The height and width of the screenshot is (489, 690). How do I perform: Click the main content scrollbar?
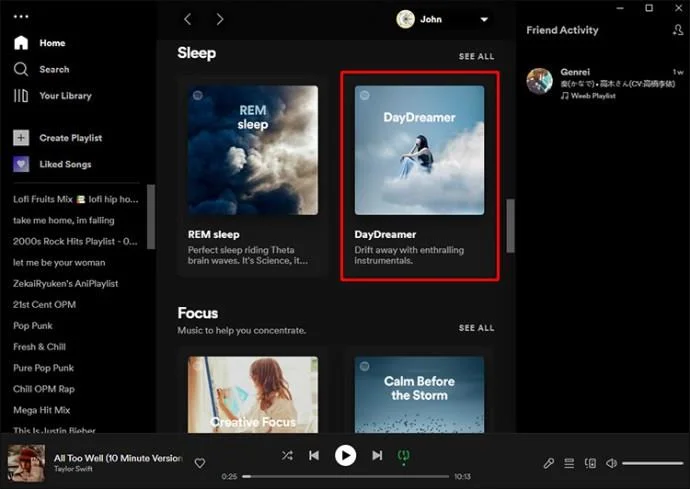(x=510, y=226)
